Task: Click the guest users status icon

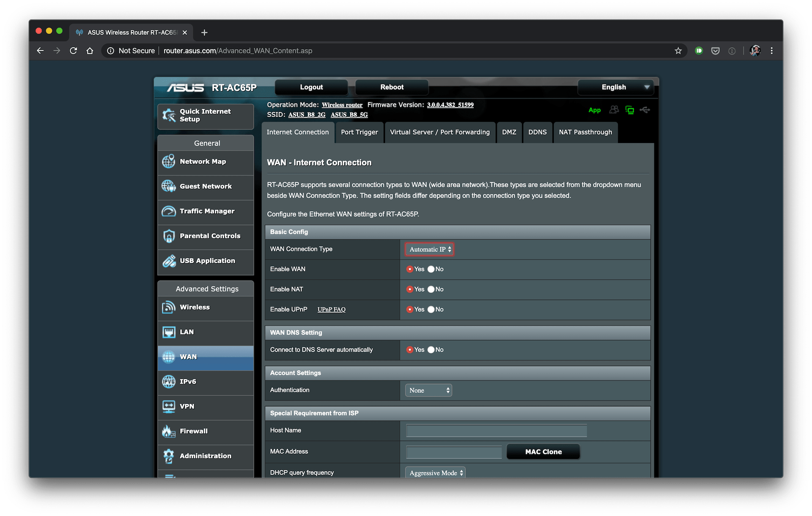Action: [614, 110]
